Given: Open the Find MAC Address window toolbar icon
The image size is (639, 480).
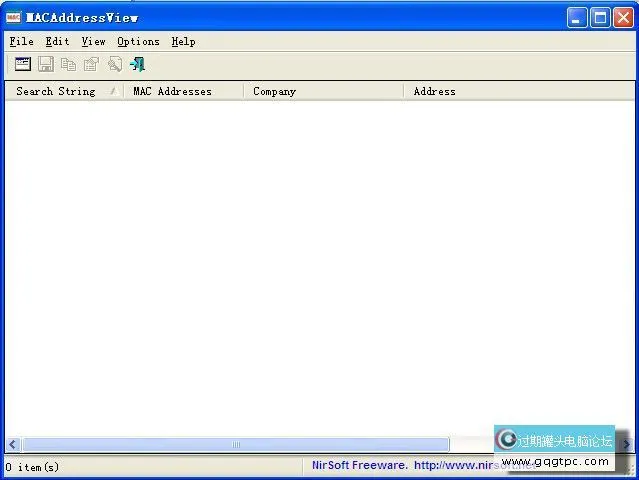Looking at the screenshot, I should pos(23,64).
